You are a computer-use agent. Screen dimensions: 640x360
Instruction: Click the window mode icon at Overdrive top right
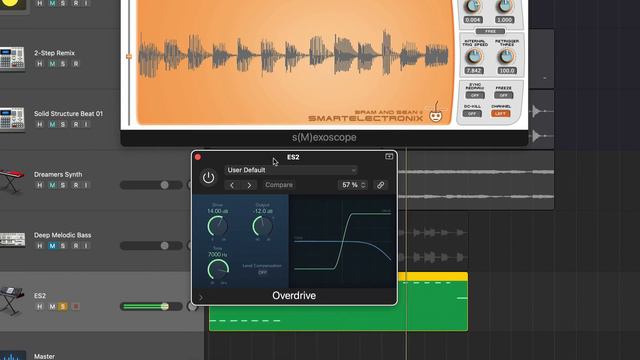click(x=389, y=157)
